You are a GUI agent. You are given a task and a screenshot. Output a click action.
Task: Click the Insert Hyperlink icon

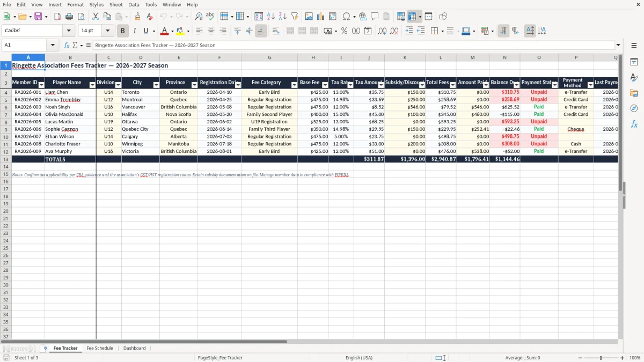click(363, 17)
